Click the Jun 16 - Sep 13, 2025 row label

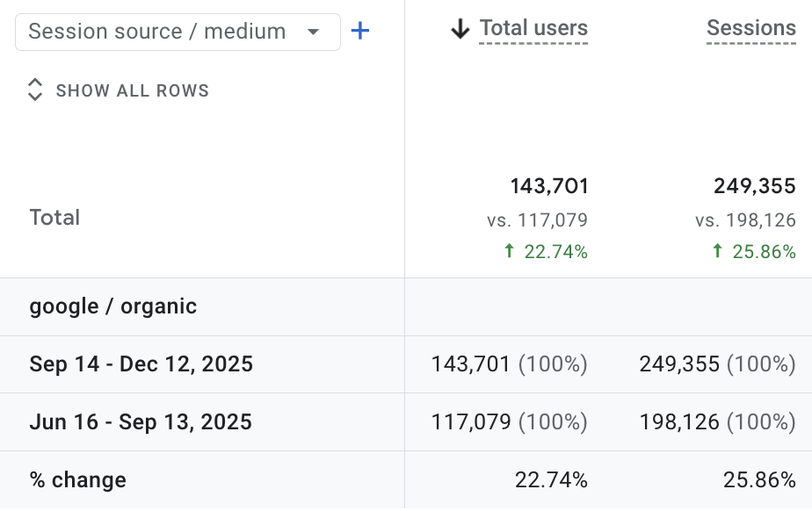coord(141,421)
